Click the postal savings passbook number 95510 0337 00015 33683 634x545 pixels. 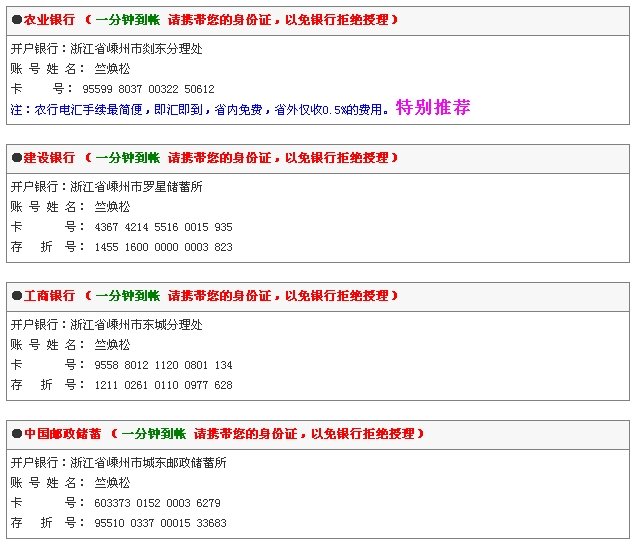tap(160, 523)
